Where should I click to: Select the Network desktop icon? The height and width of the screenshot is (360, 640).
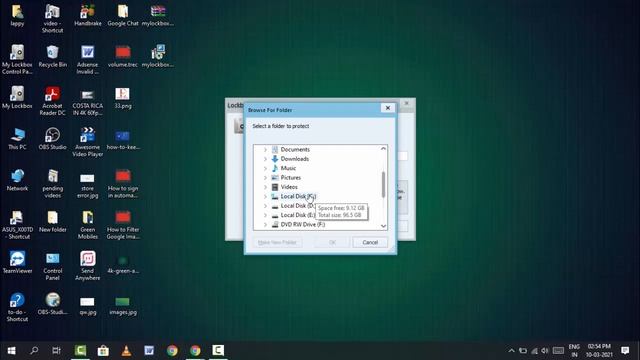point(17,180)
